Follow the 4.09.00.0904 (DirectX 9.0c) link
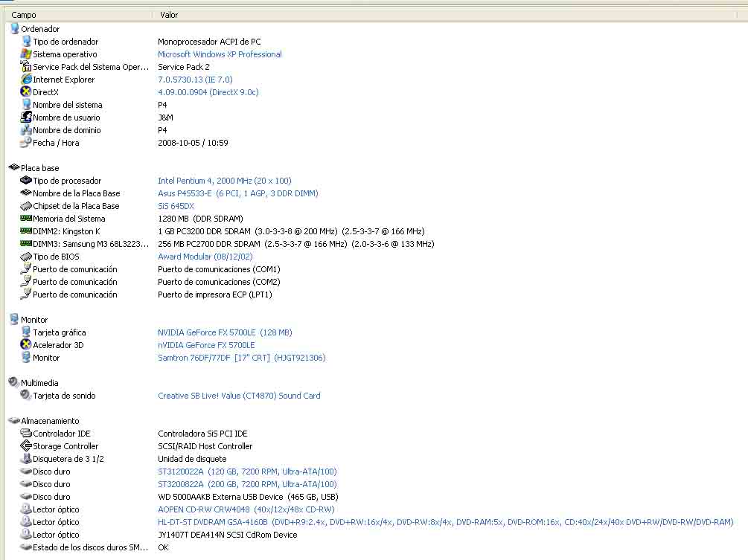 pyautogui.click(x=208, y=92)
